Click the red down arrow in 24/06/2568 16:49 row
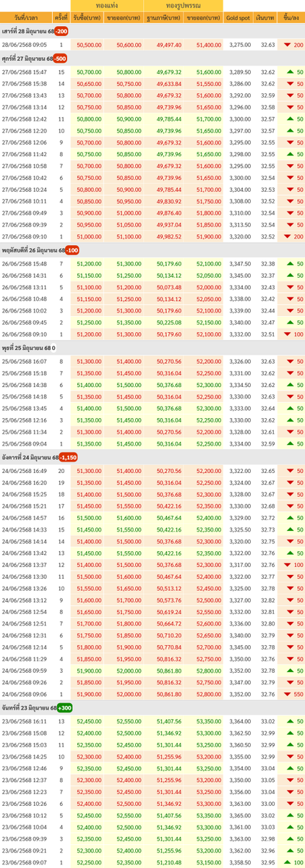Screen dimensions: 305x868 (x=290, y=471)
